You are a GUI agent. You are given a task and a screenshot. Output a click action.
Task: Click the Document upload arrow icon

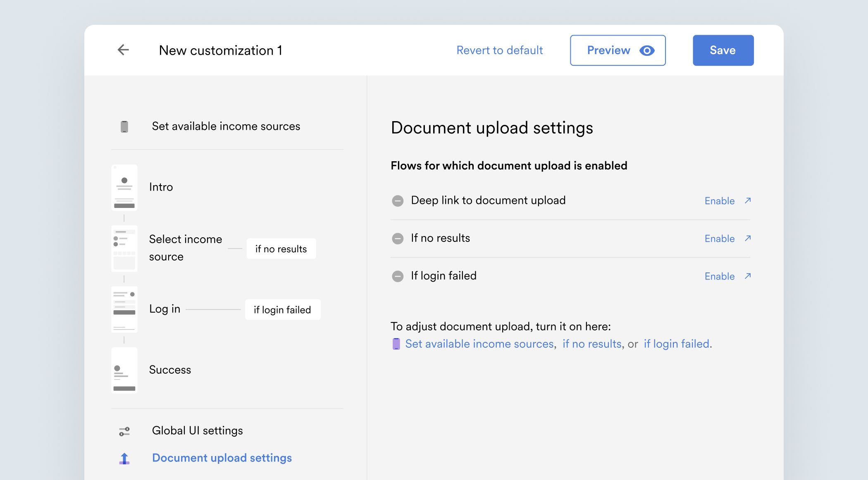(124, 458)
